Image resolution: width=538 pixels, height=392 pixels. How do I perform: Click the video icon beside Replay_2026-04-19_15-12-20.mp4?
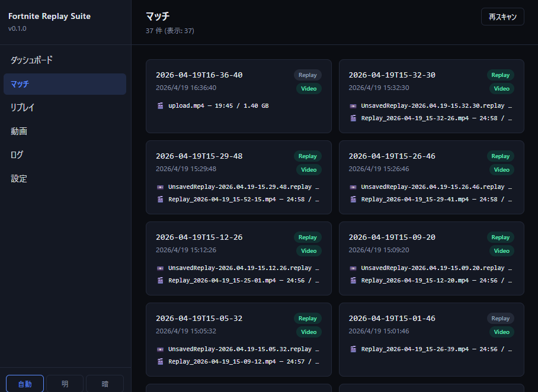(353, 280)
